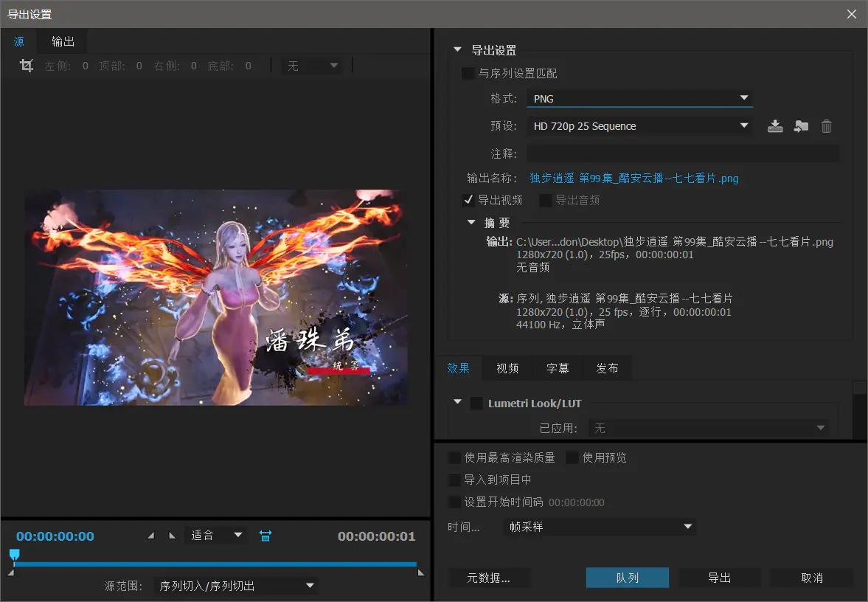The image size is (868, 602).
Task: Click the blue playhead marker
Action: point(15,554)
